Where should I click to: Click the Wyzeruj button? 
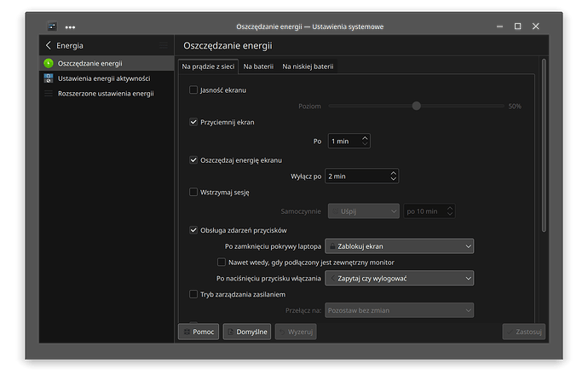coord(296,332)
